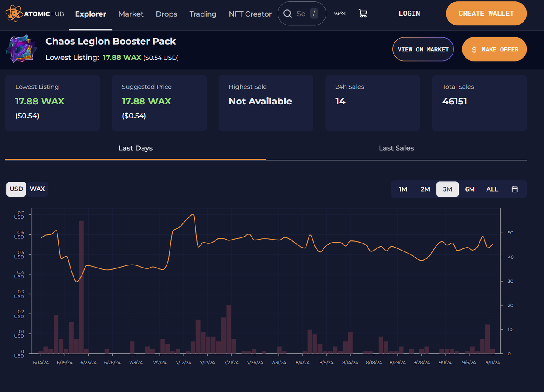
Task: Click the Lowest Listing stat card
Action: [52, 103]
